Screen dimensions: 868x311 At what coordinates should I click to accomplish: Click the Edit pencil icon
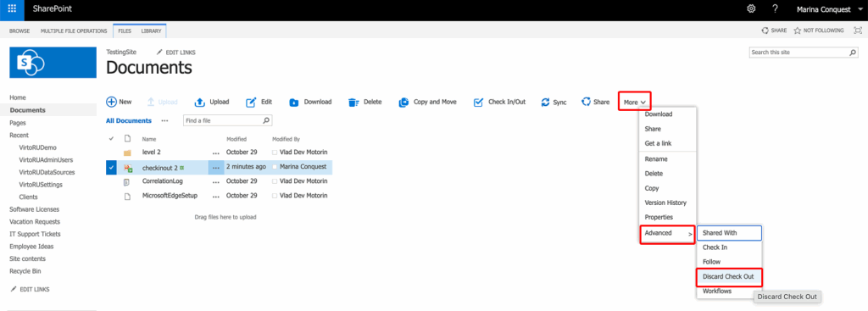251,103
